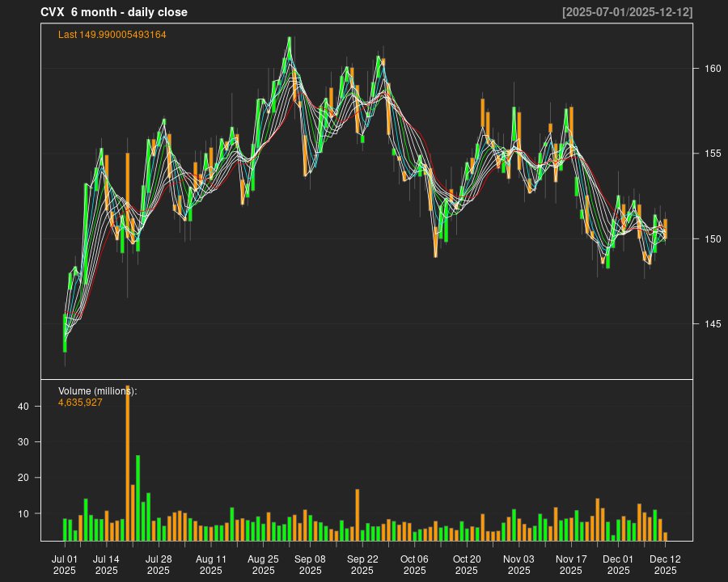
Task: Click the Volume (millions) label
Action: coord(97,391)
